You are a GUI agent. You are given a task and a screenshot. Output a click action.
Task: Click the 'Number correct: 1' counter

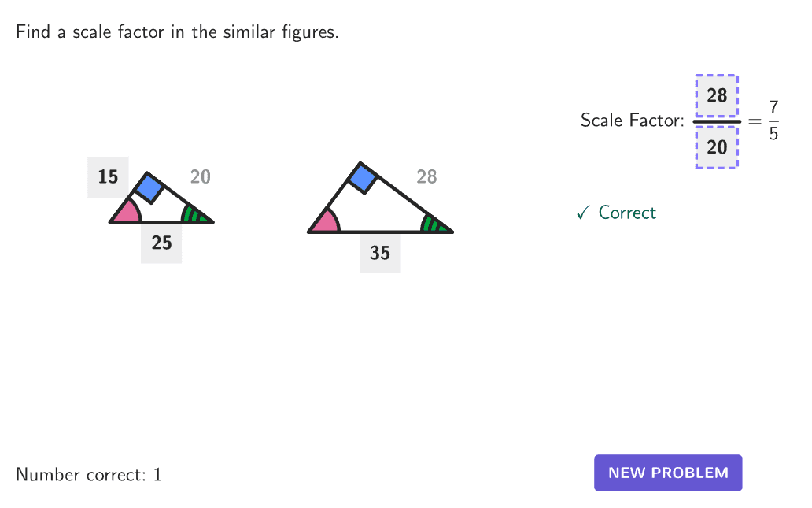coord(89,475)
